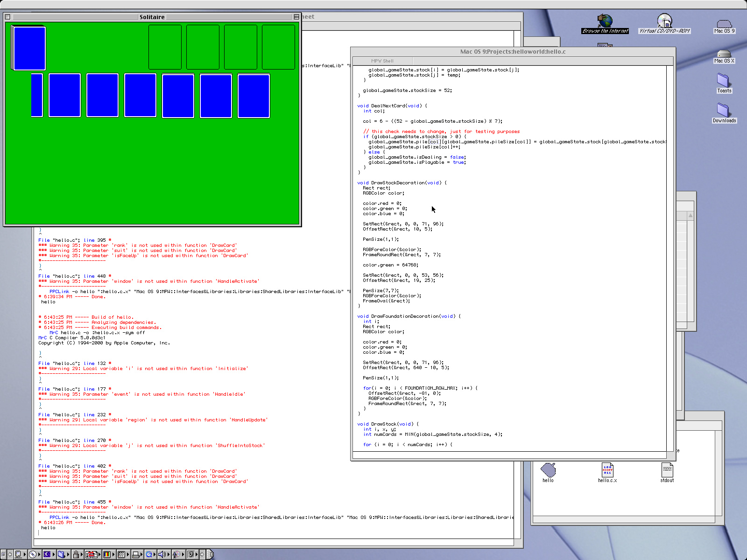Click the Worksheet window vertical scrollbar

pyautogui.click(x=517, y=285)
